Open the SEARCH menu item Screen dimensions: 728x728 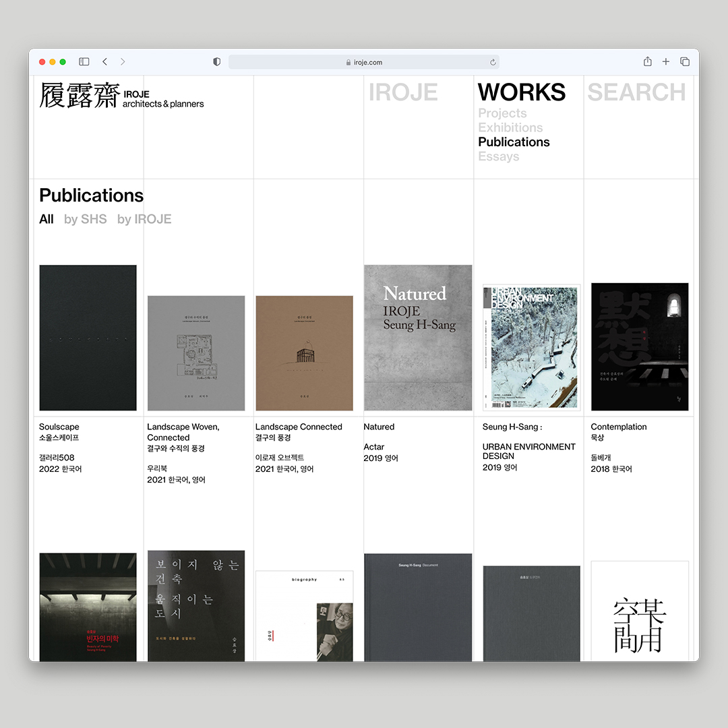(636, 92)
